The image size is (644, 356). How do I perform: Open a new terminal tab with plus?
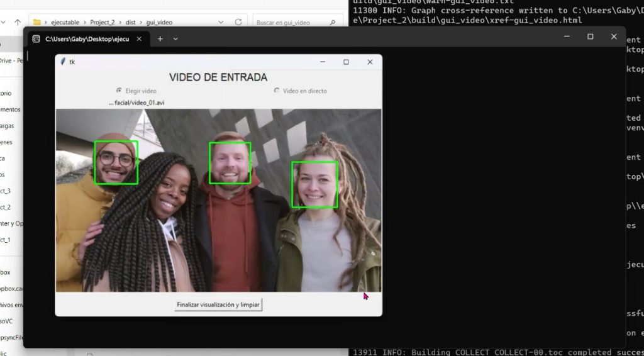[160, 38]
